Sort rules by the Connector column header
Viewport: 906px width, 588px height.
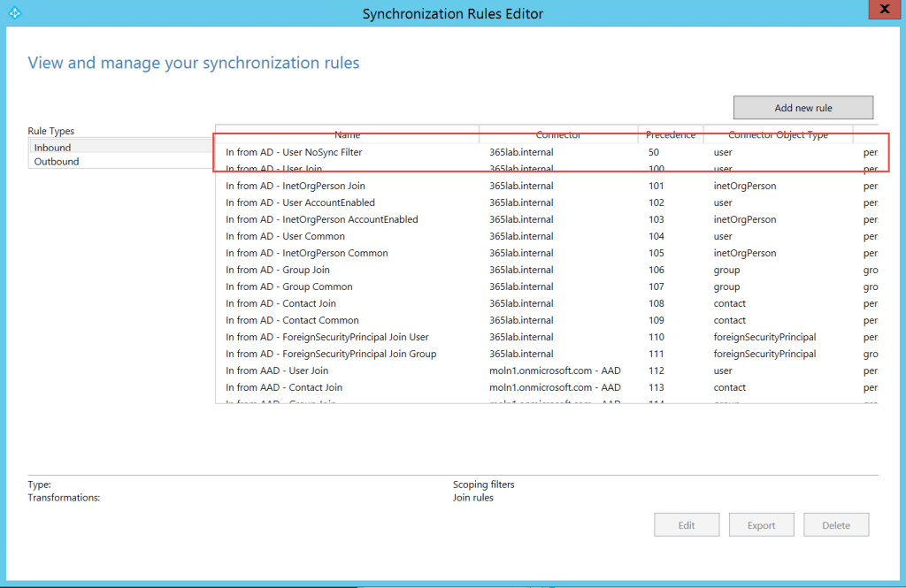pos(558,134)
